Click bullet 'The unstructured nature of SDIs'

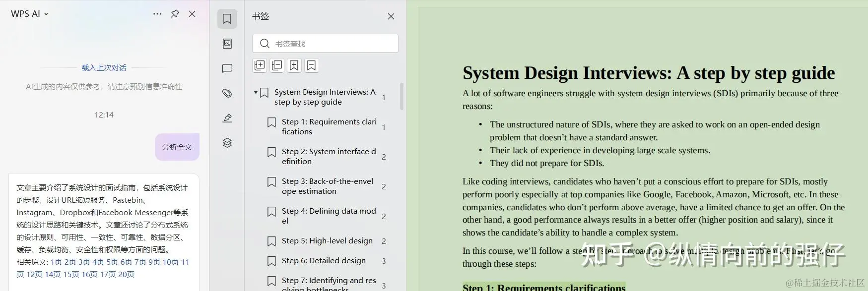click(x=655, y=131)
